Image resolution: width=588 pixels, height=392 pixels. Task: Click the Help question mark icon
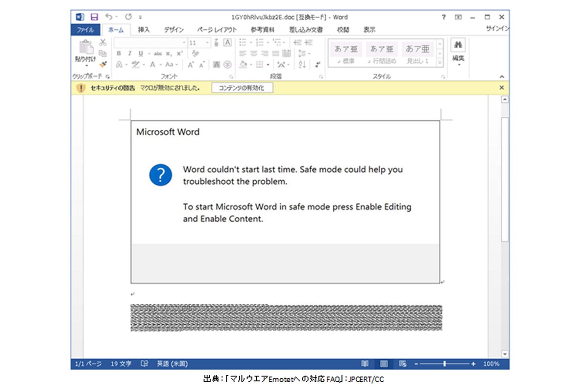[x=443, y=17]
